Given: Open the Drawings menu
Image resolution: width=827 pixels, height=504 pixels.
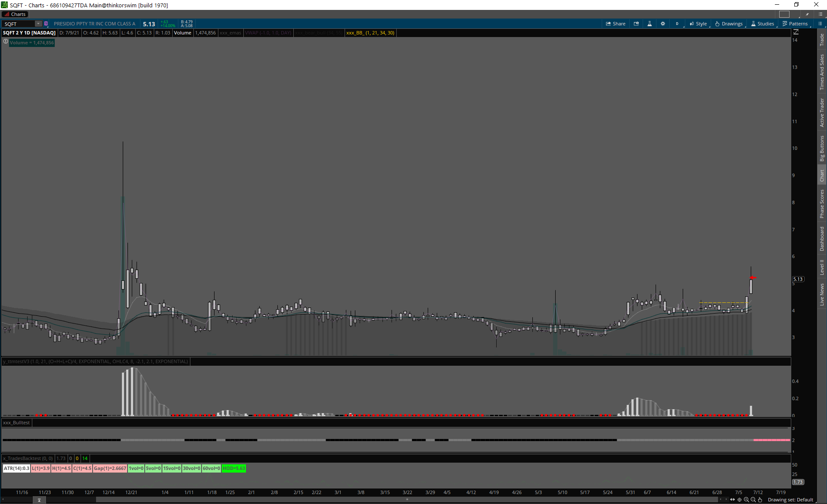Looking at the screenshot, I should [729, 24].
